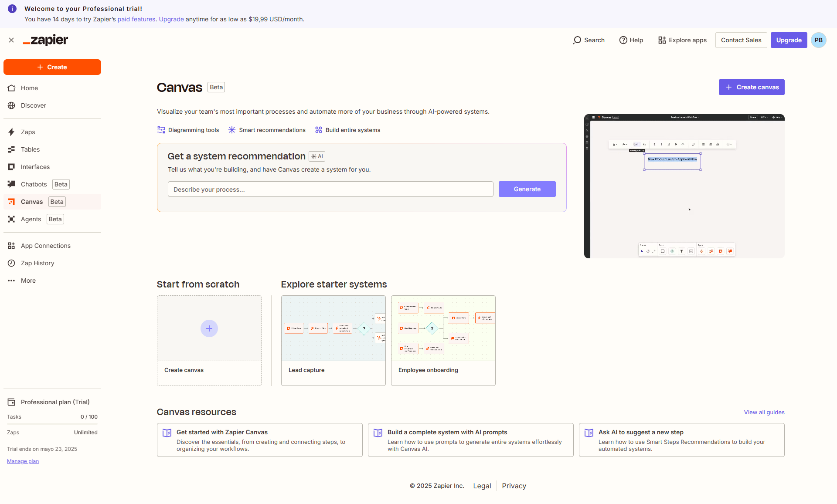Click the Create canvas card label
This screenshot has height=504, width=837.
(x=184, y=370)
